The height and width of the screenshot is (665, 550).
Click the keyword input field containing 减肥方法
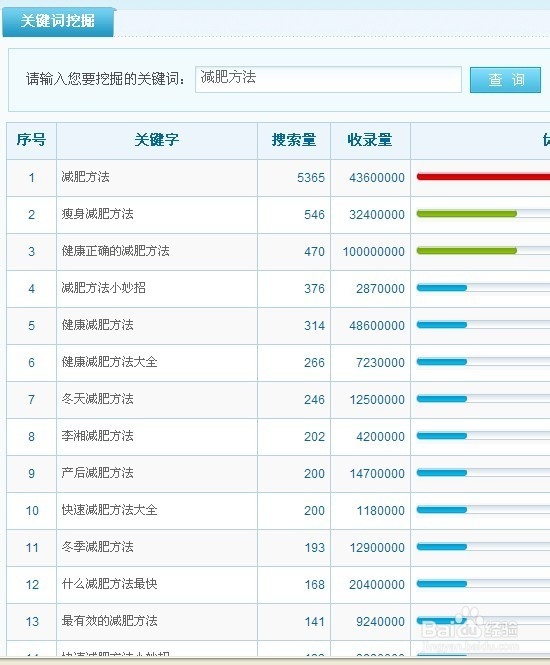[328, 79]
